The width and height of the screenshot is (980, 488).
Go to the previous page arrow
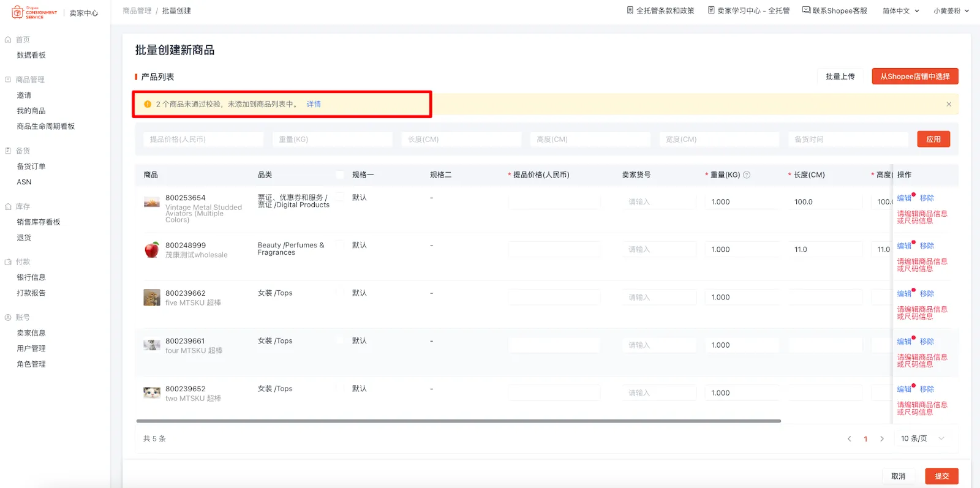coord(850,439)
